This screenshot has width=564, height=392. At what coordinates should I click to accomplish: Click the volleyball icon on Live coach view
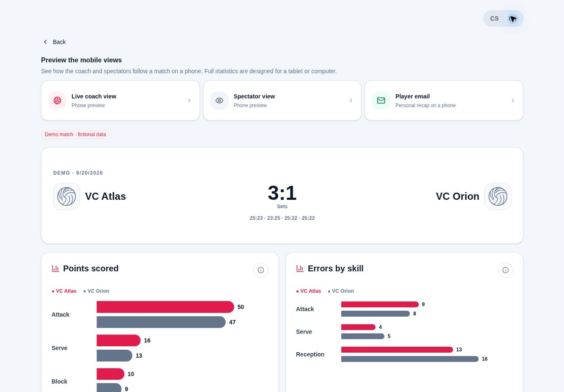[x=57, y=100]
